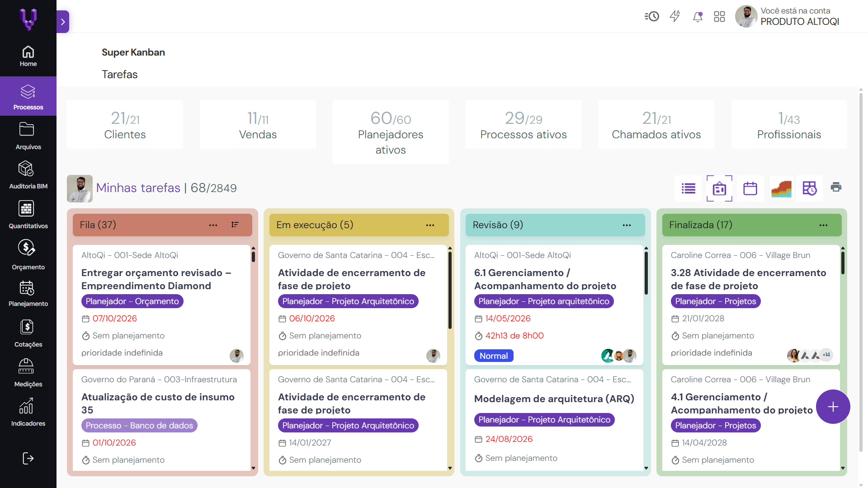Viewport: 868px width, 488px height.
Task: Click the +14 assignees badge
Action: coord(826,355)
